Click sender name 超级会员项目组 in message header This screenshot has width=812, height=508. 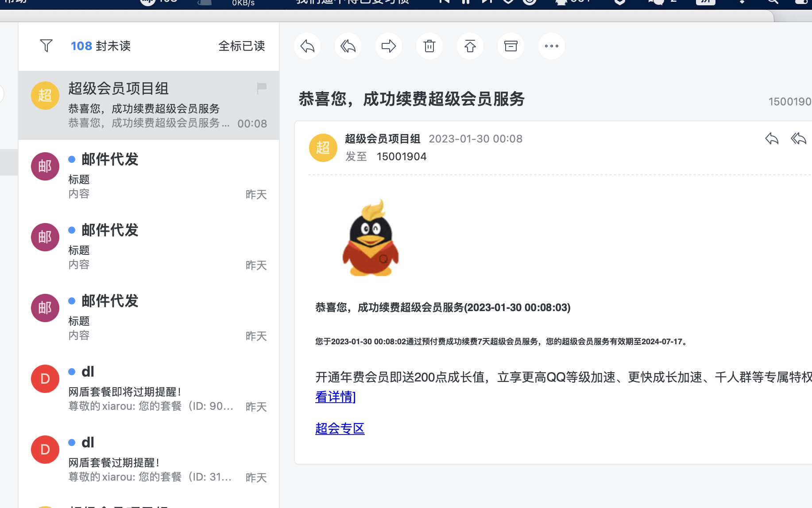coord(383,139)
